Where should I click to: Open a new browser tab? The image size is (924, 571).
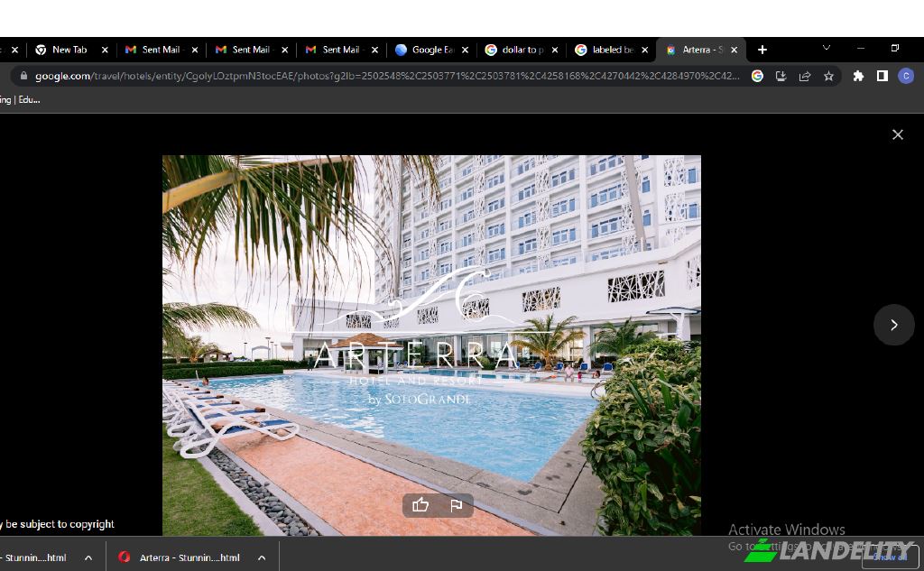click(x=762, y=50)
